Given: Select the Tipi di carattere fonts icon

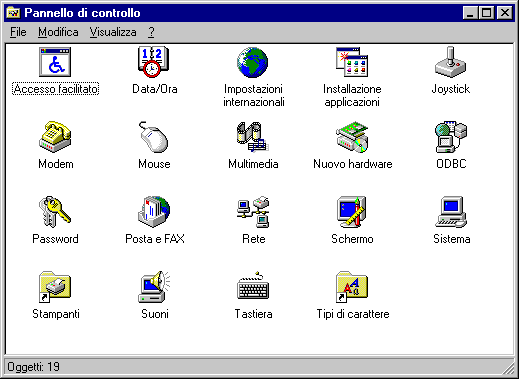Looking at the screenshot, I should [352, 287].
